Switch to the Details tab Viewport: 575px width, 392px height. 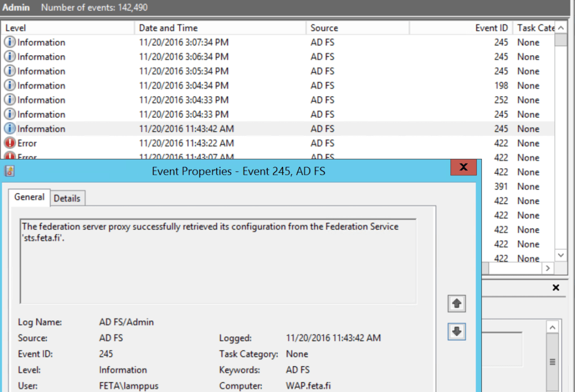(x=67, y=198)
